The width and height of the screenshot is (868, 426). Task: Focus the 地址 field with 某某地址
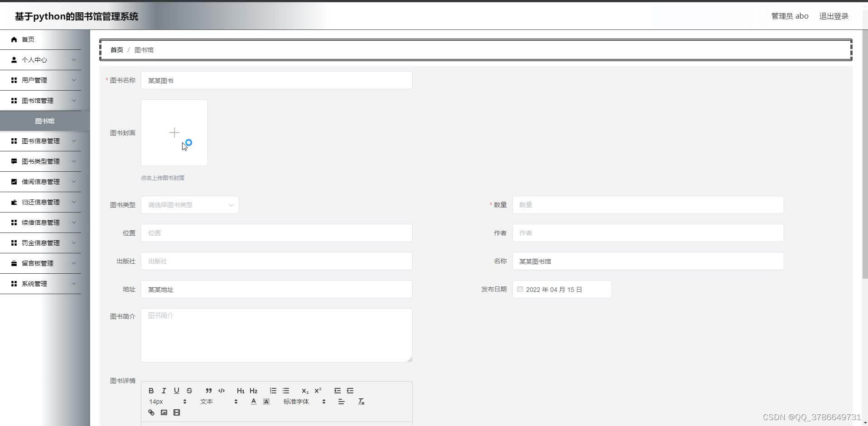(276, 289)
